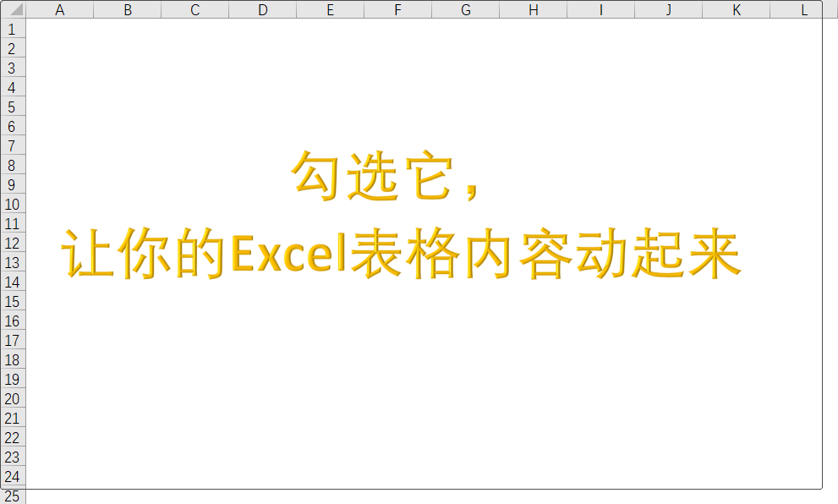The image size is (838, 504).
Task: Select column D header
Action: (262, 9)
